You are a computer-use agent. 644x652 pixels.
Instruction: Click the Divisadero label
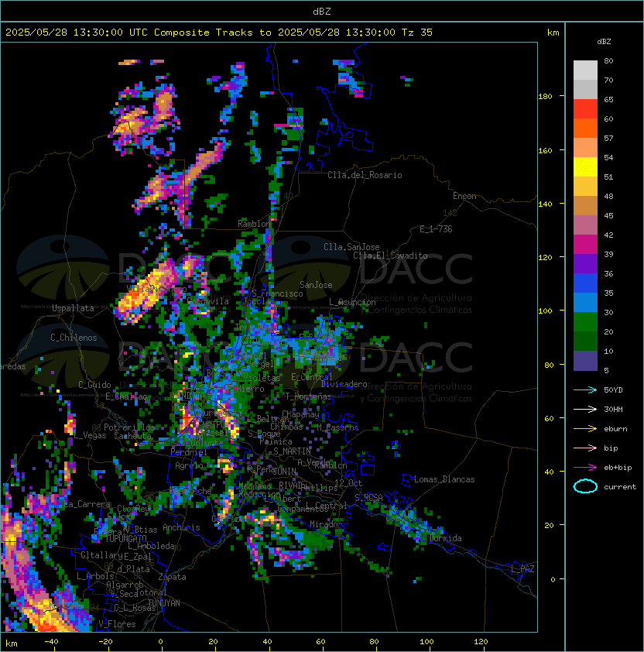point(344,384)
